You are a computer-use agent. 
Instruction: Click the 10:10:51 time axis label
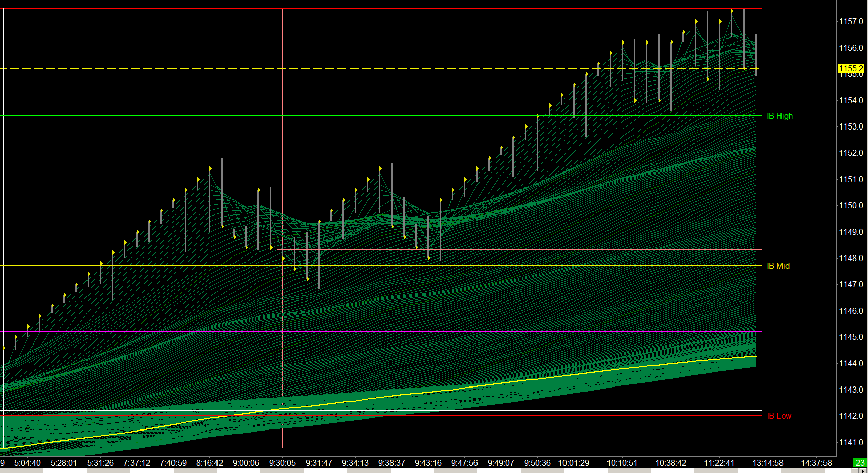point(622,463)
